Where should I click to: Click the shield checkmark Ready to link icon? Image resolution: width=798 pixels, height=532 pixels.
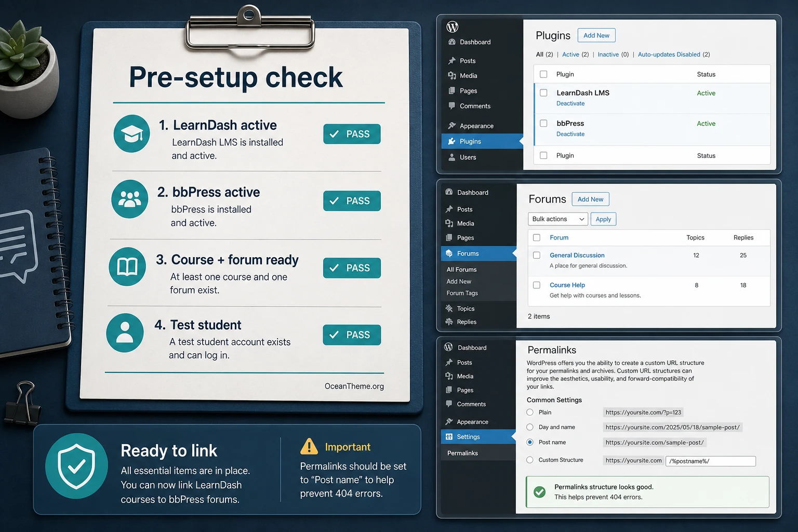click(x=76, y=466)
